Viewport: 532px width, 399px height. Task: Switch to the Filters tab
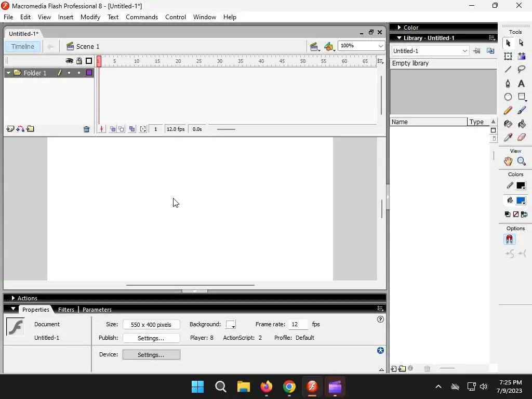tap(66, 310)
